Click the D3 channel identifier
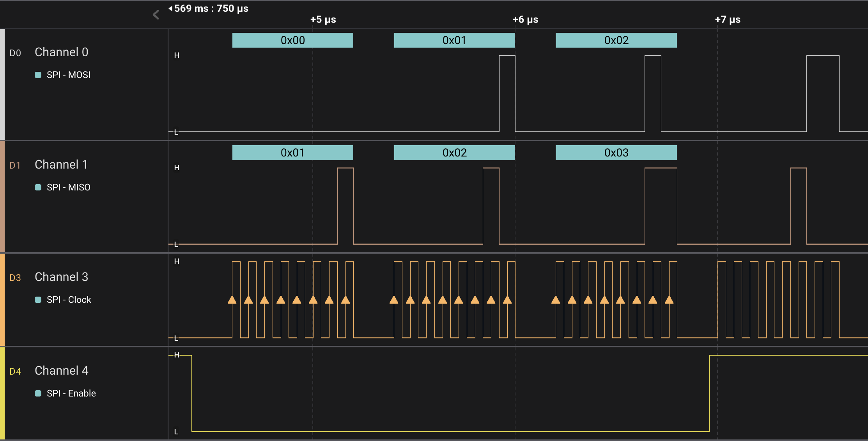The image size is (868, 441). 15,278
